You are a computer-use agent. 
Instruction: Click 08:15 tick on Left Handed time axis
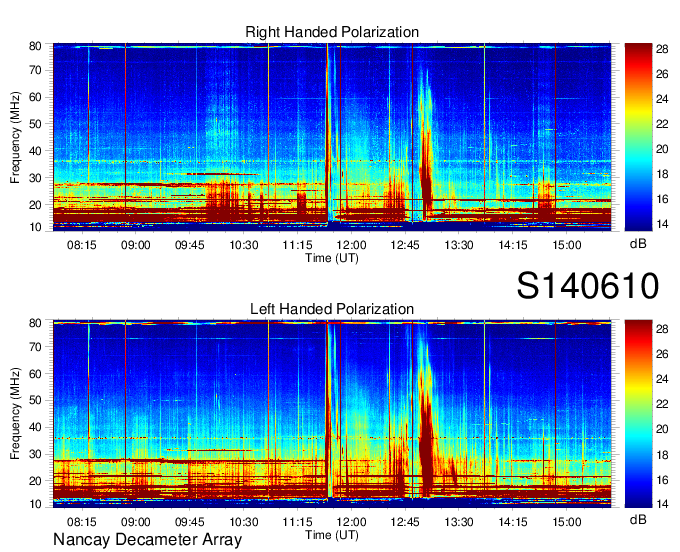click(82, 522)
